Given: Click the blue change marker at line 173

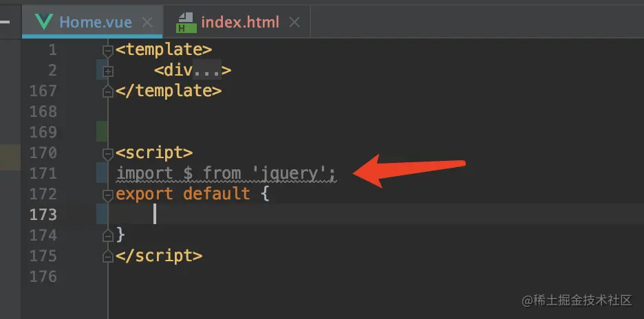Looking at the screenshot, I should [102, 214].
